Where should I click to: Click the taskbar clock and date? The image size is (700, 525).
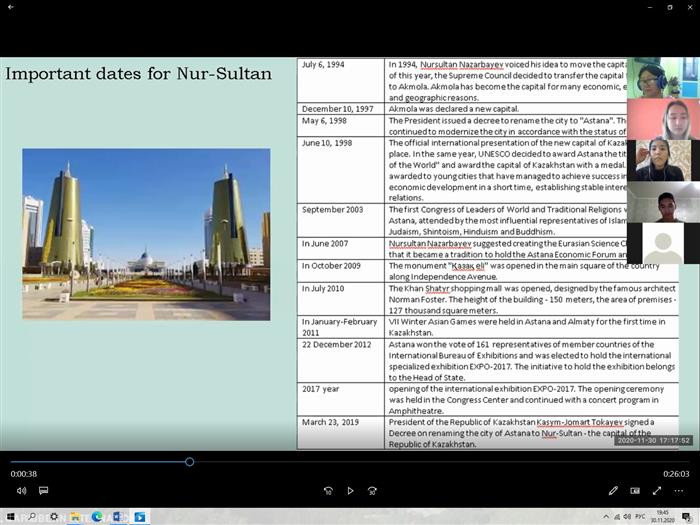pos(662,517)
